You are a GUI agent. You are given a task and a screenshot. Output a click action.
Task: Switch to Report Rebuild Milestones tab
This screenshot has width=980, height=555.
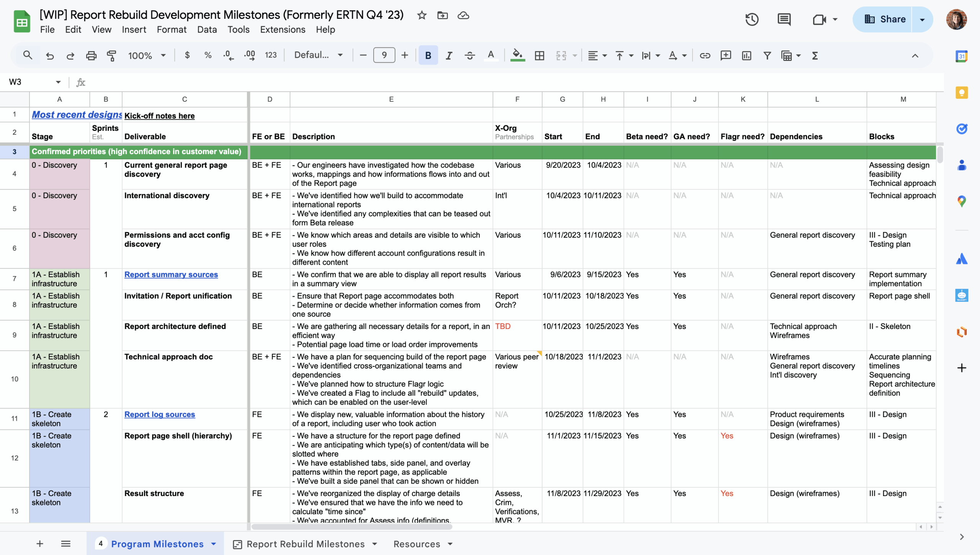(x=305, y=544)
